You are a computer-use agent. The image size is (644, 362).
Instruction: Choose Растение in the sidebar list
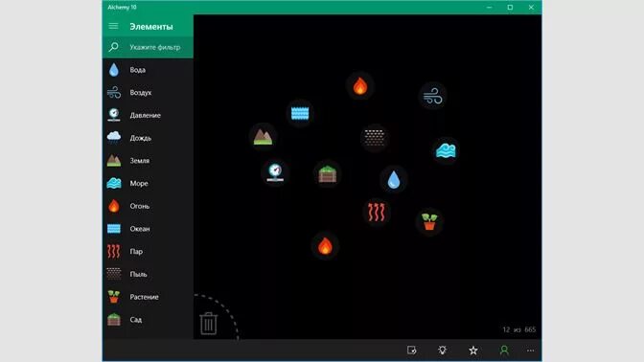[148, 297]
